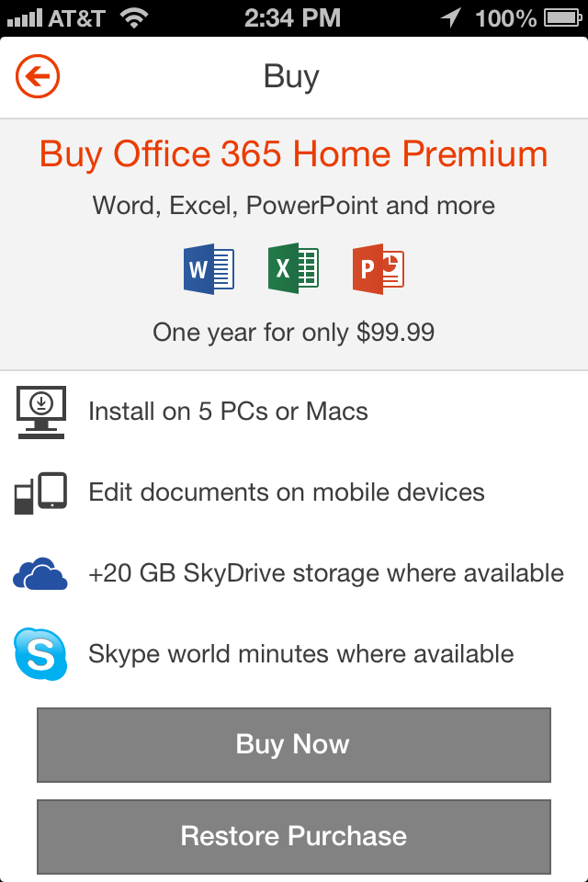The width and height of the screenshot is (588, 882).
Task: Tap the Buy Now button
Action: click(294, 745)
